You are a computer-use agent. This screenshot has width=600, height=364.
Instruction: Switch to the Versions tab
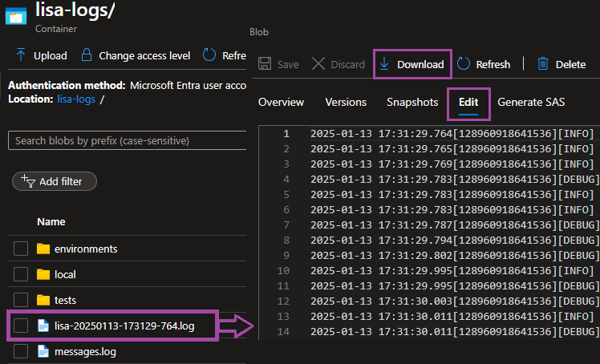[x=346, y=102]
